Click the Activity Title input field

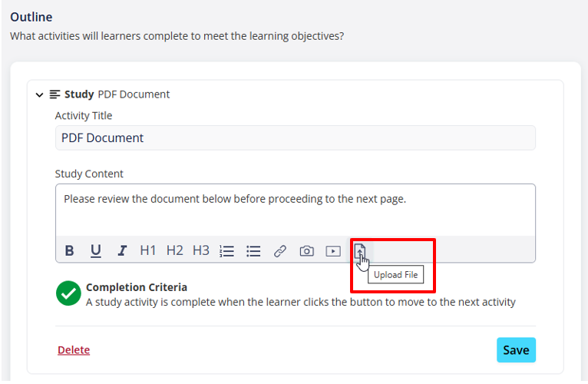295,137
